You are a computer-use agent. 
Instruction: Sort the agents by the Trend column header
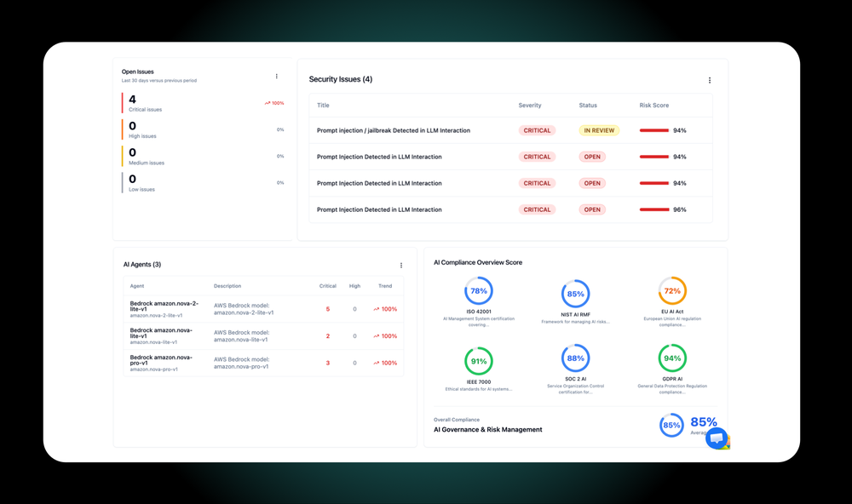pyautogui.click(x=385, y=286)
